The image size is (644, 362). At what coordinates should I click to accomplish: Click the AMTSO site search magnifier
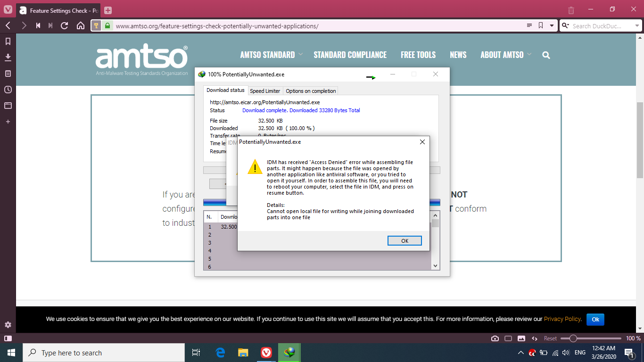546,55
